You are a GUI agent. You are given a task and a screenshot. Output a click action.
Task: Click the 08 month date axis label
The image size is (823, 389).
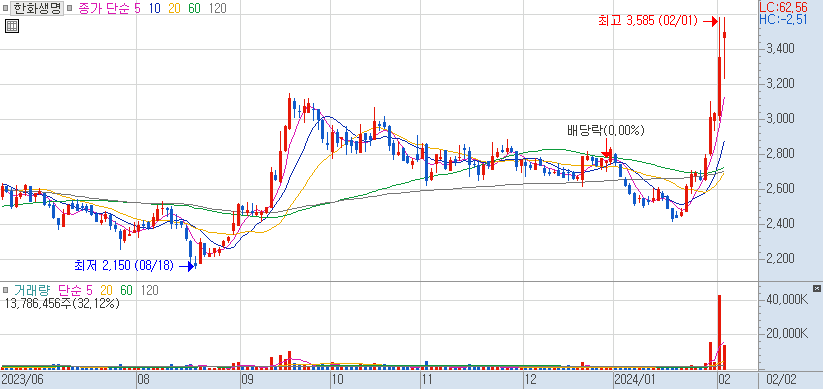click(x=144, y=380)
